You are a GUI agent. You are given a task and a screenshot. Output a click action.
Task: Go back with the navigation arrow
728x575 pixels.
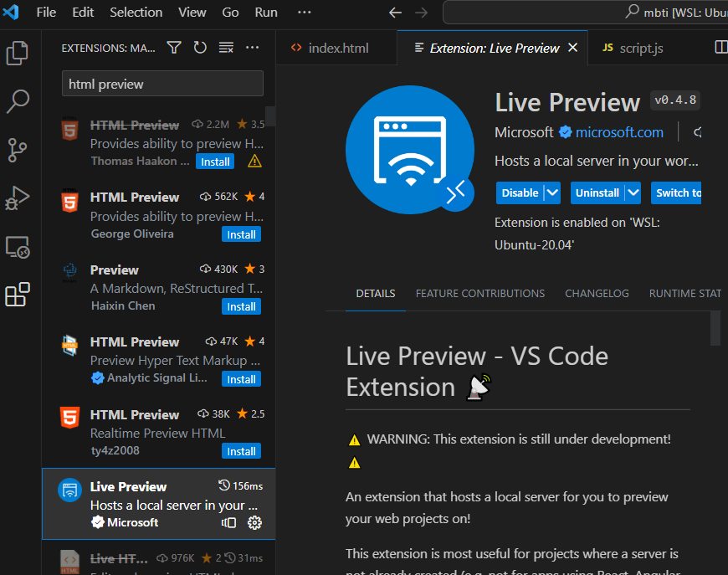point(395,13)
